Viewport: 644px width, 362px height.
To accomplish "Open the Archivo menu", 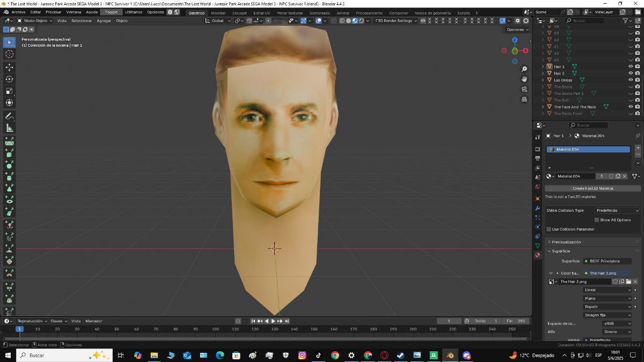I will pyautogui.click(x=18, y=12).
